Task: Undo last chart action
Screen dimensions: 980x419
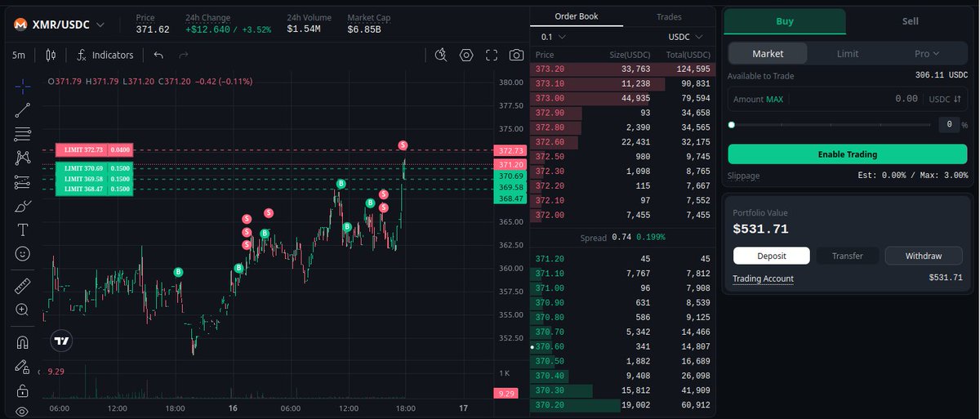Action: coord(158,55)
